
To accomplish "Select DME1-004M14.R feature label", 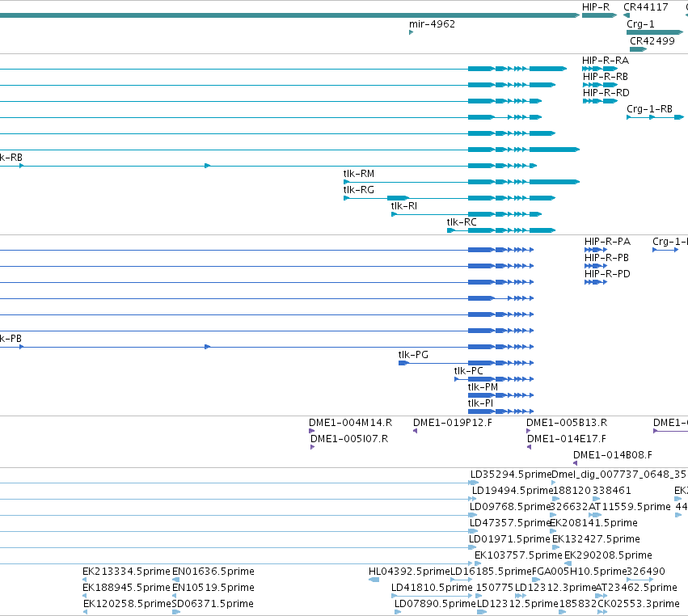I will point(350,423).
